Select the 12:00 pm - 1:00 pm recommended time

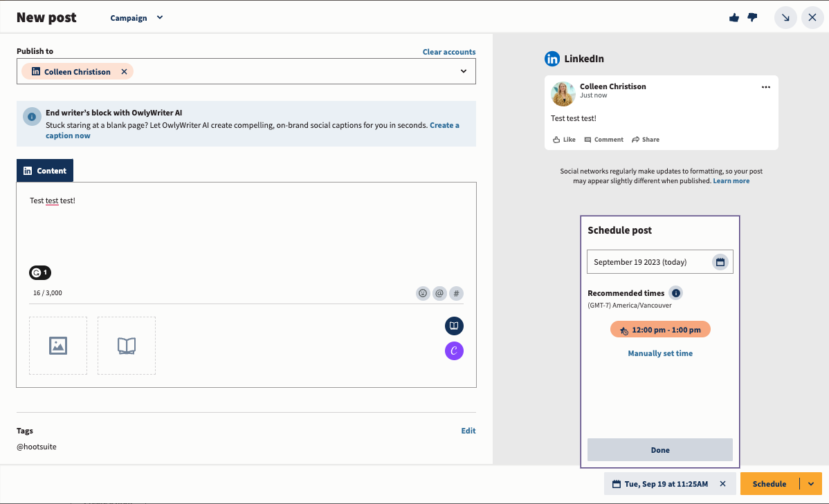[660, 330]
